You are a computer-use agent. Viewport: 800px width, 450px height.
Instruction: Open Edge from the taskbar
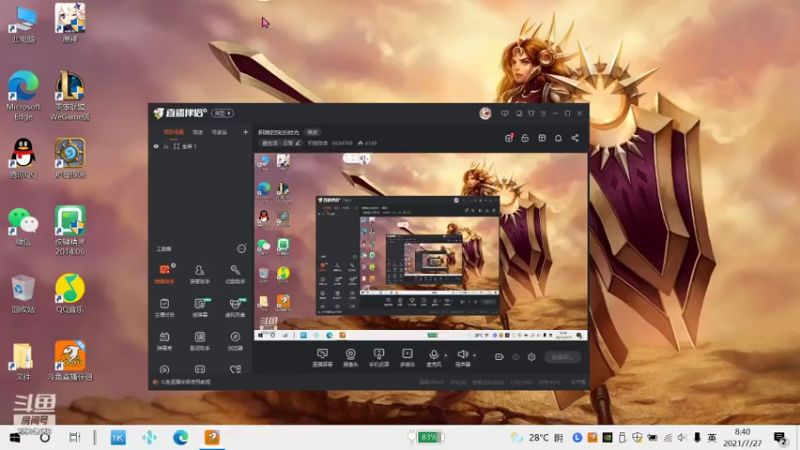[180, 438]
